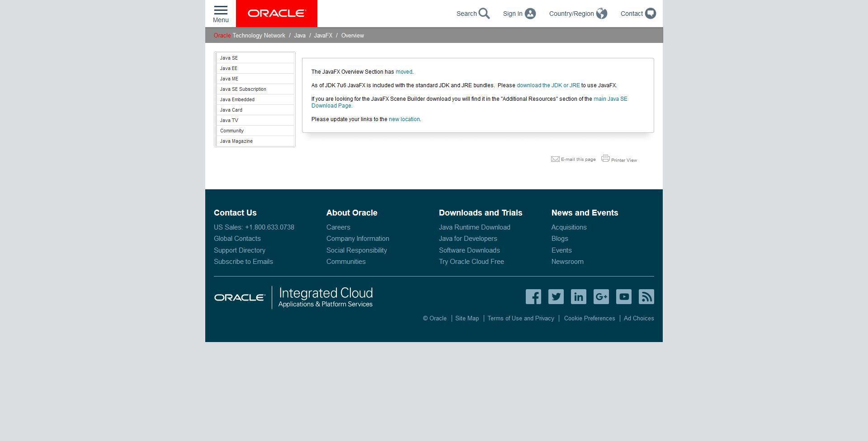Image resolution: width=868 pixels, height=441 pixels.
Task: Open the RSS feed icon
Action: pos(646,297)
